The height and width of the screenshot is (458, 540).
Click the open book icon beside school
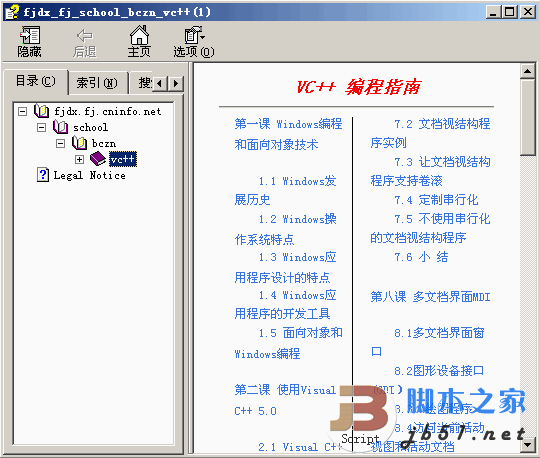pyautogui.click(x=60, y=127)
